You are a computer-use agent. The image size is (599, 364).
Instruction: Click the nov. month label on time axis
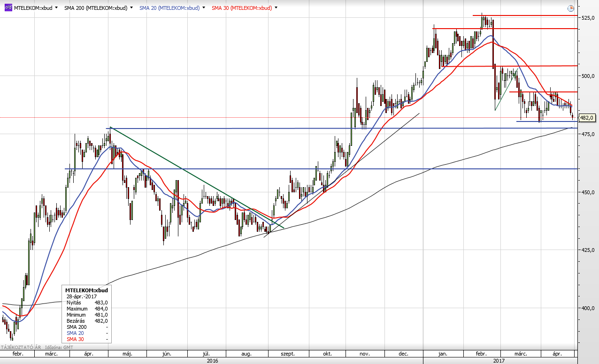[x=365, y=354]
